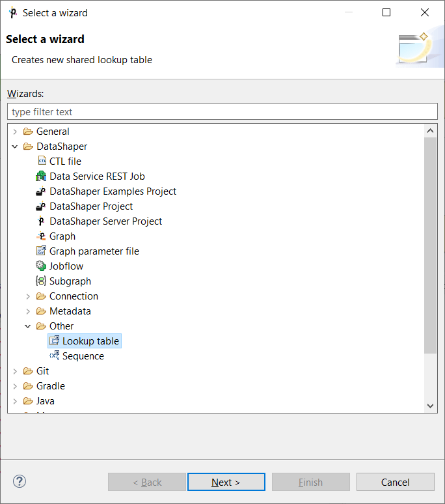This screenshot has width=445, height=504.
Task: Click the Other folder icon
Action: pyautogui.click(x=41, y=326)
